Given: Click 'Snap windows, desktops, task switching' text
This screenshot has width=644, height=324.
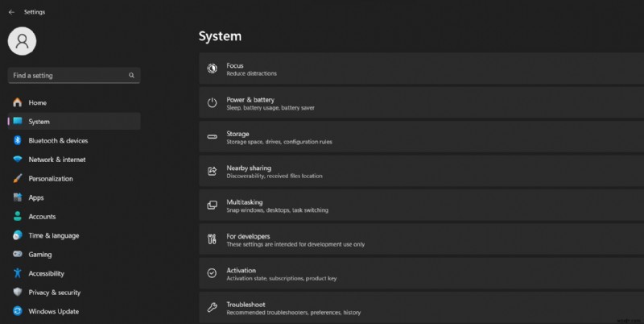Looking at the screenshot, I should click(277, 210).
